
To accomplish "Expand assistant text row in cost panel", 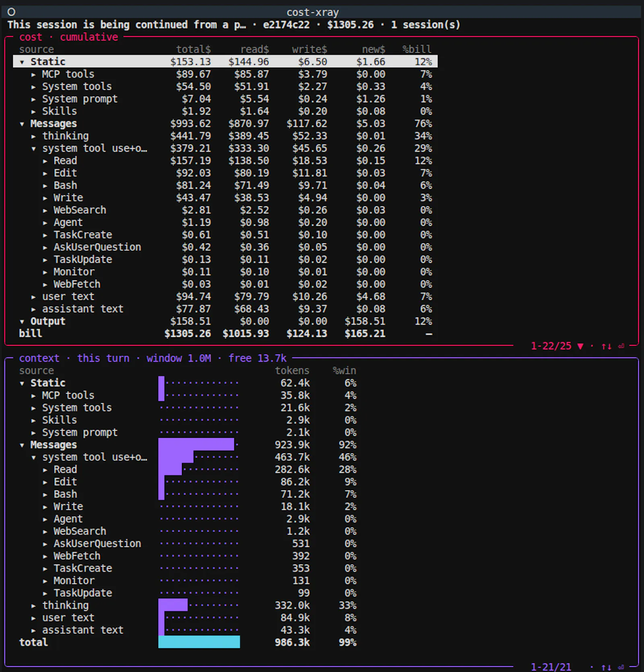I will coord(33,309).
